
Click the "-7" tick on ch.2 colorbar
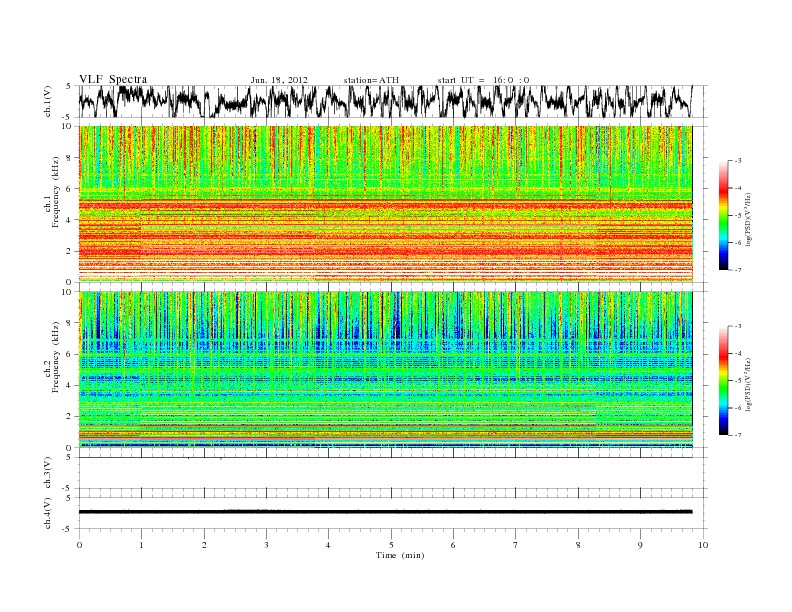[x=737, y=435]
